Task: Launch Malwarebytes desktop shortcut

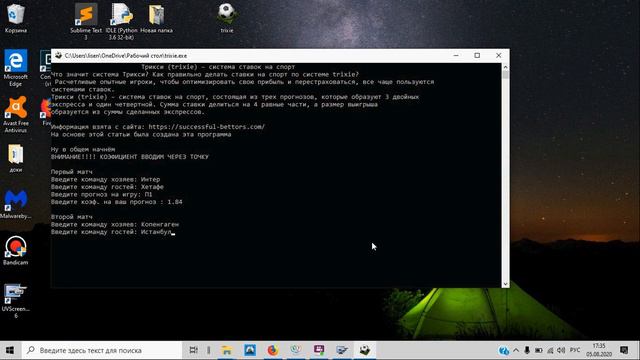Action: click(16, 204)
